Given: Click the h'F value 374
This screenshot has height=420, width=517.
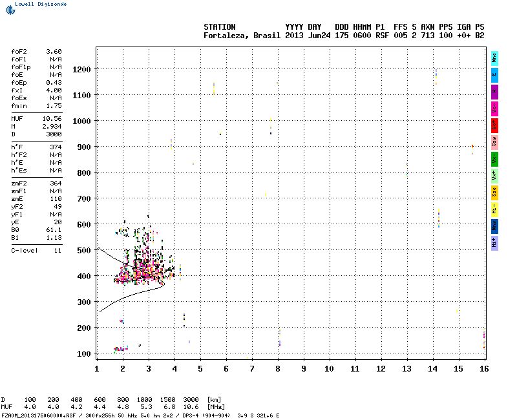Looking at the screenshot, I should [x=56, y=147].
